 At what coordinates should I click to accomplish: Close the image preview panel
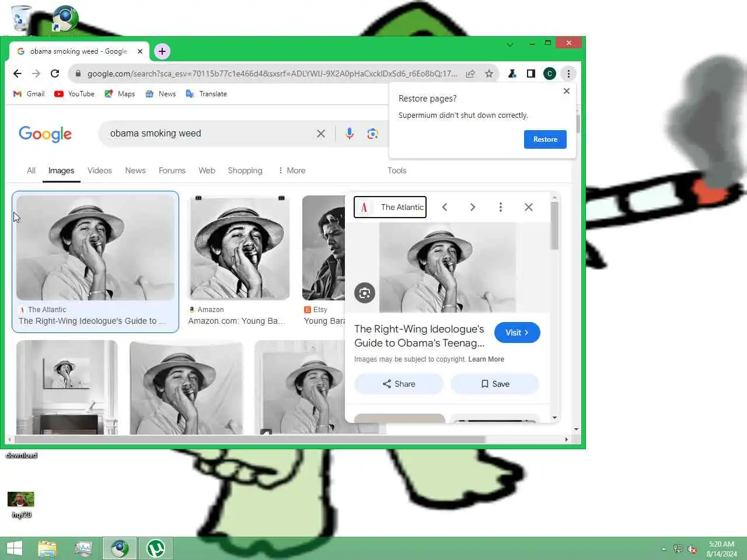(x=529, y=207)
